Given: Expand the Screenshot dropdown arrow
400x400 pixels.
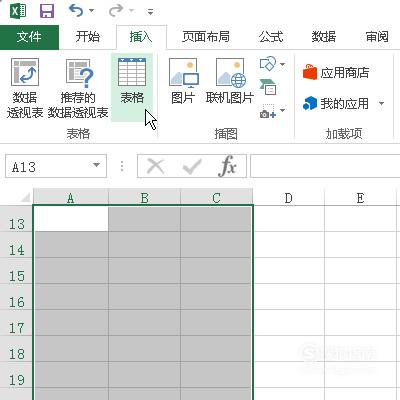Looking at the screenshot, I should pos(283,110).
